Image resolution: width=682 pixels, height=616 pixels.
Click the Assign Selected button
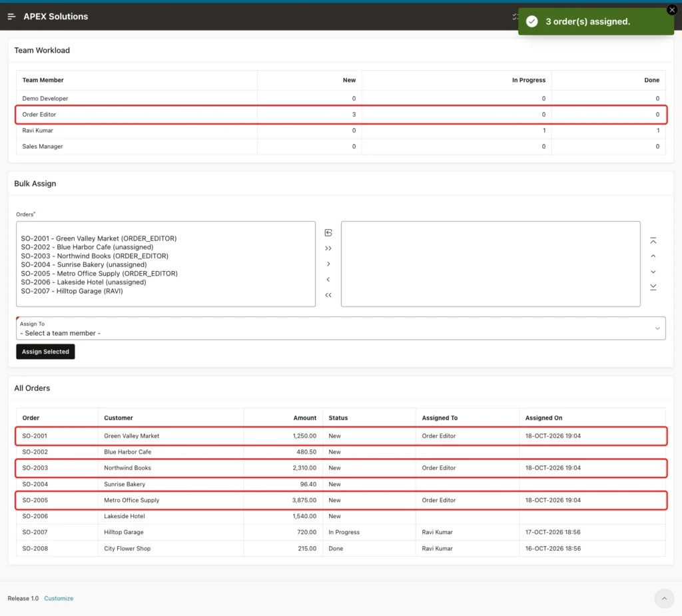pos(45,352)
